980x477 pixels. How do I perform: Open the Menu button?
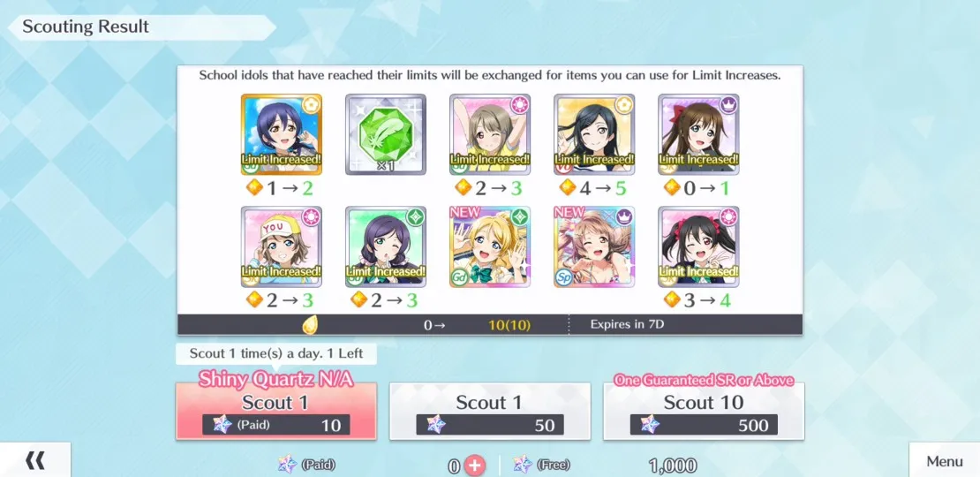point(945,461)
